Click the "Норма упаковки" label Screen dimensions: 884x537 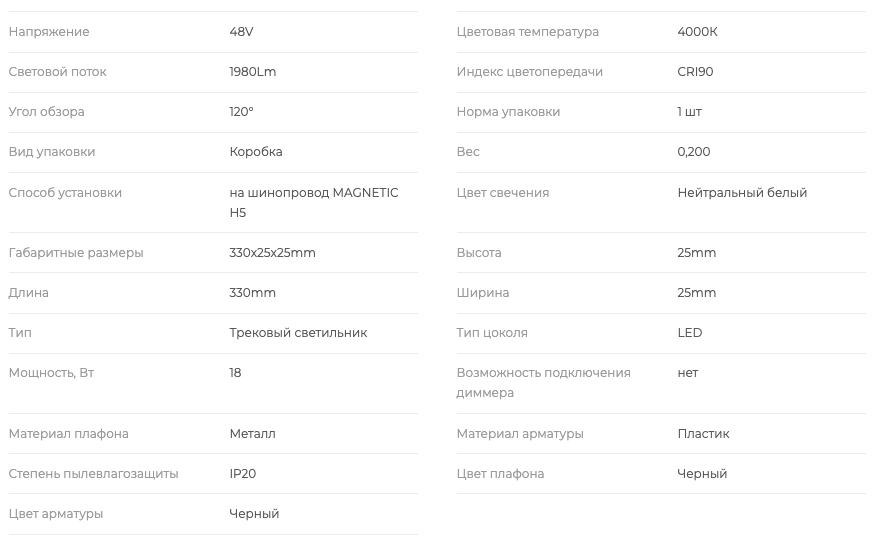coord(508,112)
